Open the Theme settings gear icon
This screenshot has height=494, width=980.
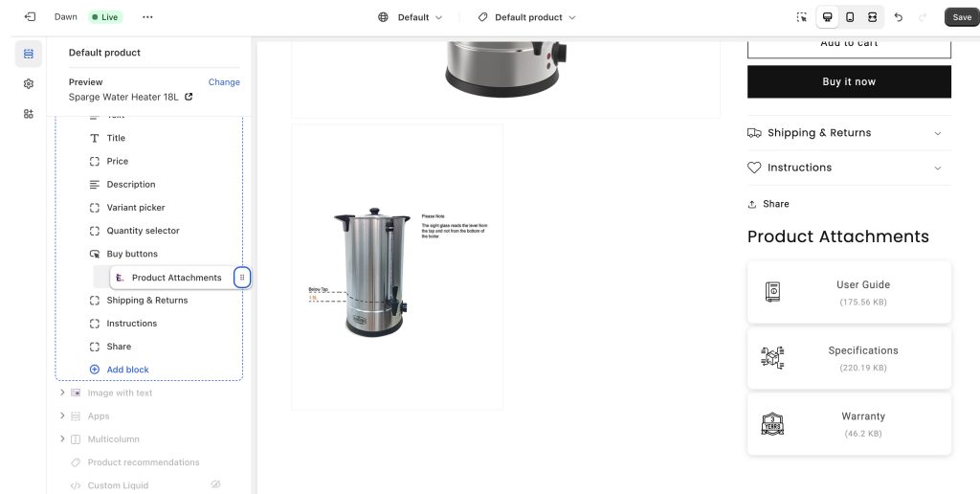point(28,84)
